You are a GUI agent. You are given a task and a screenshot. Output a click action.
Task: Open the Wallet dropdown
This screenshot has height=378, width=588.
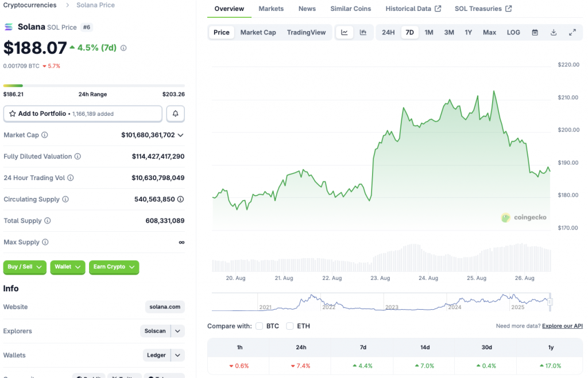pos(68,267)
